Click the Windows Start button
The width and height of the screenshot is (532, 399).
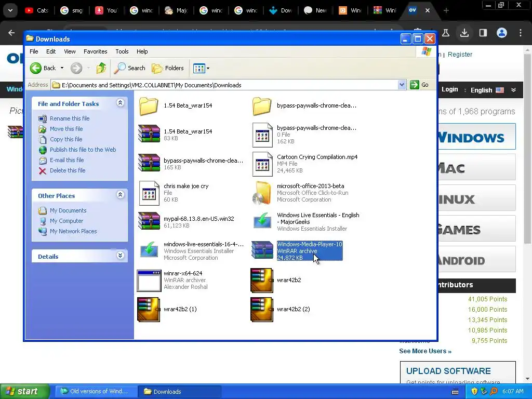tap(24, 392)
